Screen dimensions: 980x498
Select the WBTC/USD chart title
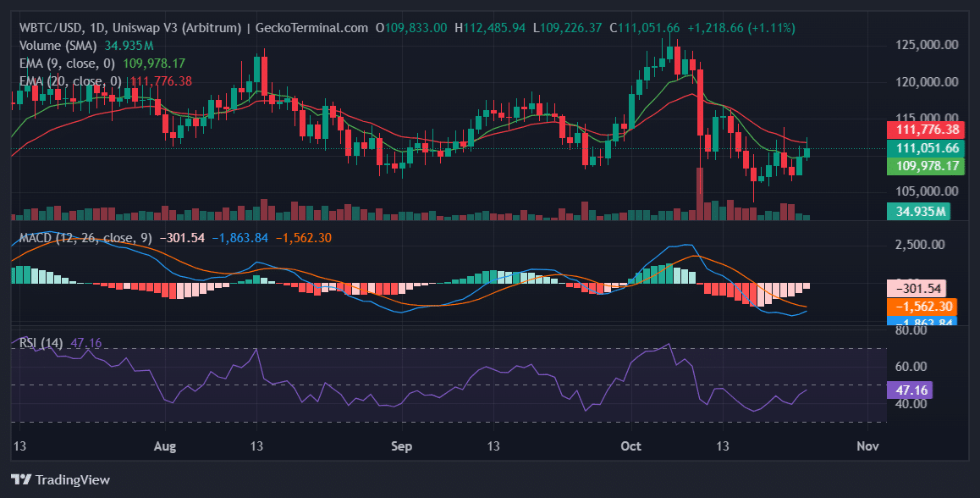click(x=193, y=28)
